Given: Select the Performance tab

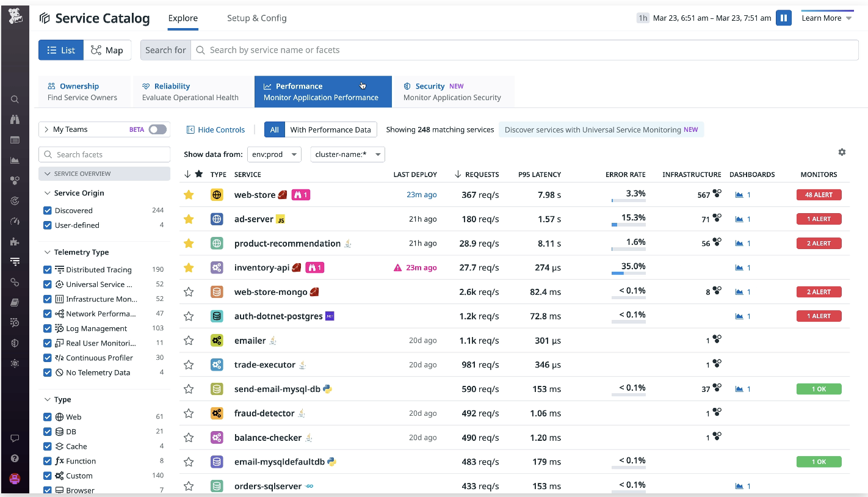Looking at the screenshot, I should coord(323,92).
